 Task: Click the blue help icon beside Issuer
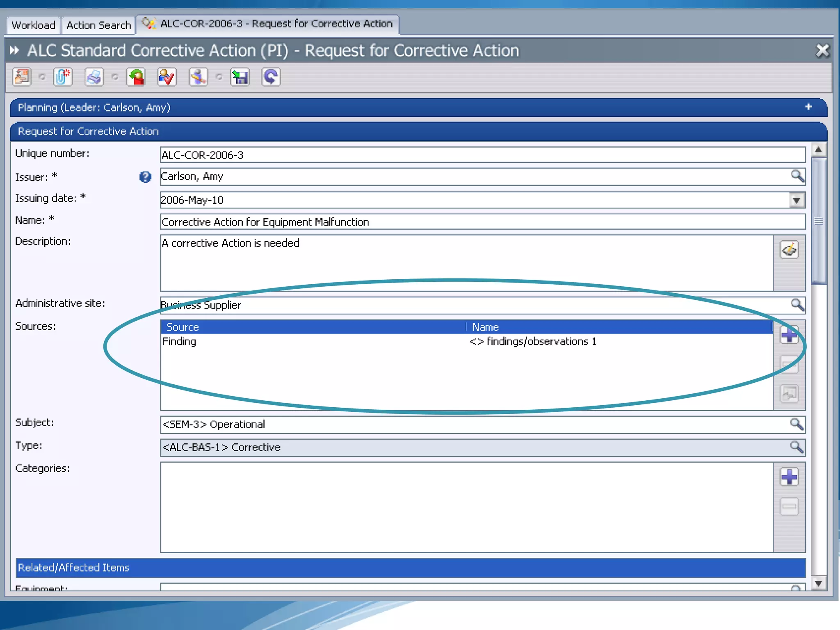[x=145, y=177]
